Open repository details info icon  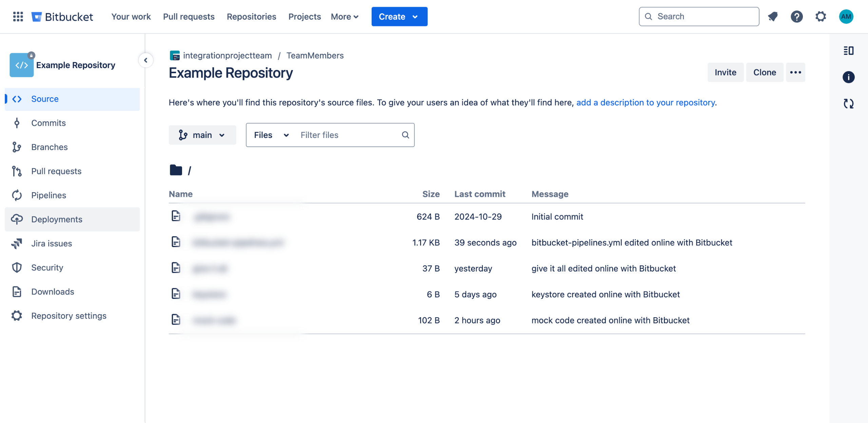click(848, 77)
